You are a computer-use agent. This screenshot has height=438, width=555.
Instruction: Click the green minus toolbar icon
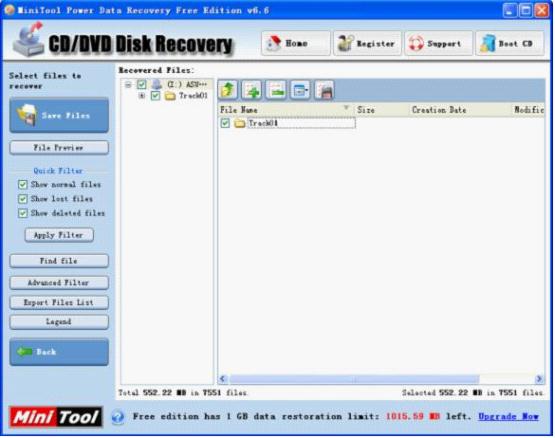(276, 90)
